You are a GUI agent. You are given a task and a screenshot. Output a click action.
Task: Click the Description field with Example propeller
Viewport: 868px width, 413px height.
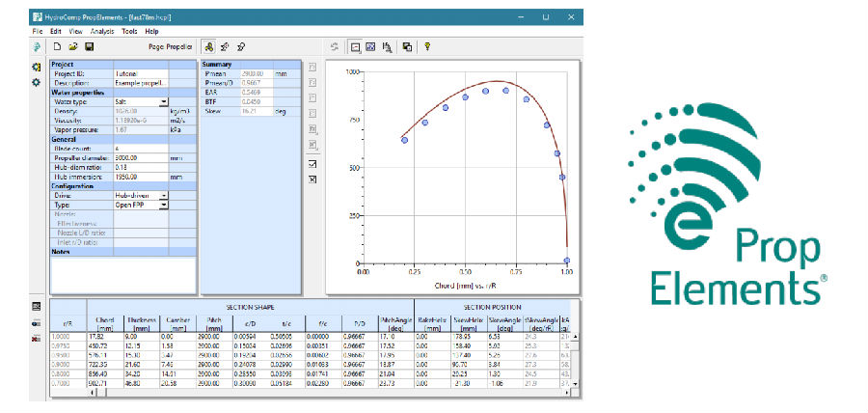click(x=141, y=83)
